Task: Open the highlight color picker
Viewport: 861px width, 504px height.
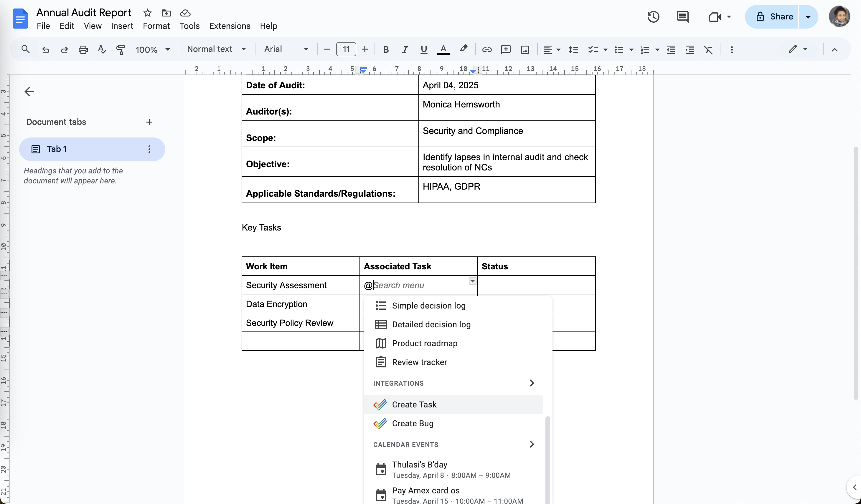Action: click(x=463, y=49)
